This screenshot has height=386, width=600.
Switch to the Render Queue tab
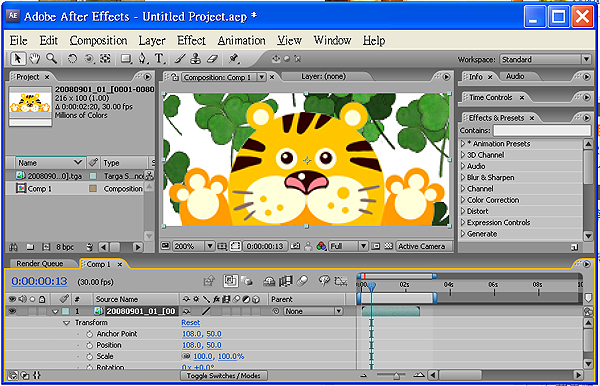39,264
